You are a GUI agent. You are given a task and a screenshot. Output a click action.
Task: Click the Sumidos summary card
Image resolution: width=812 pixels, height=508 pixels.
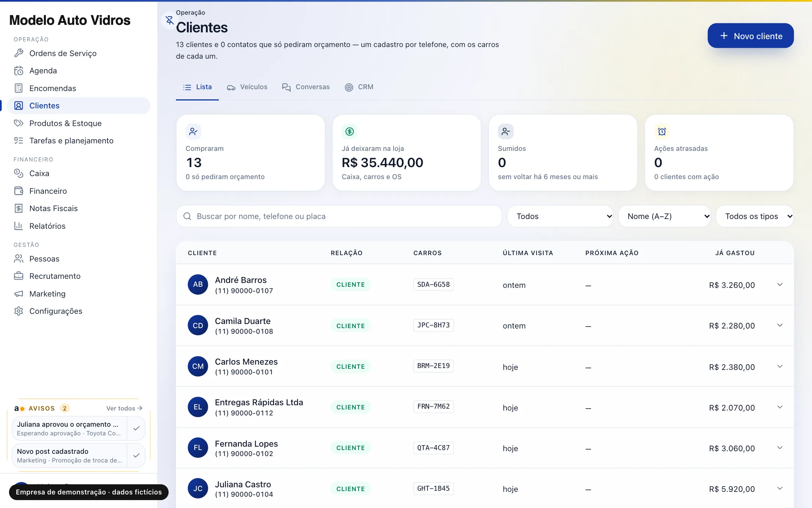[563, 153]
